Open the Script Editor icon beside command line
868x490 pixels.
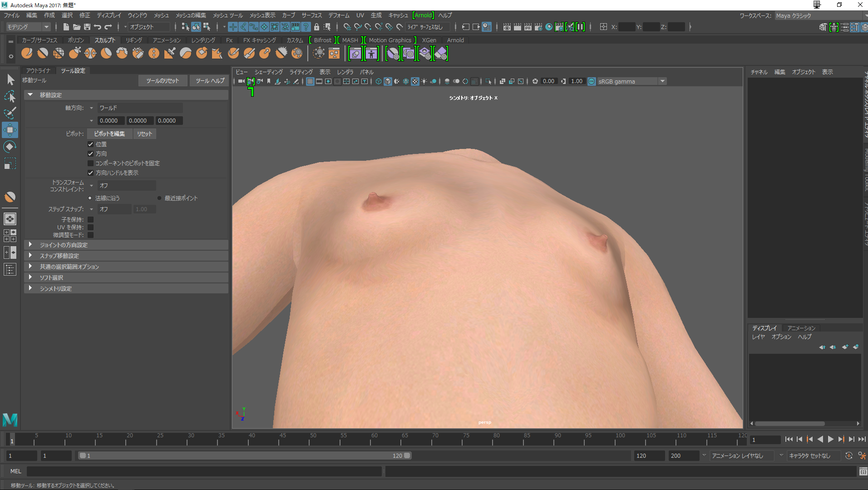(x=863, y=471)
